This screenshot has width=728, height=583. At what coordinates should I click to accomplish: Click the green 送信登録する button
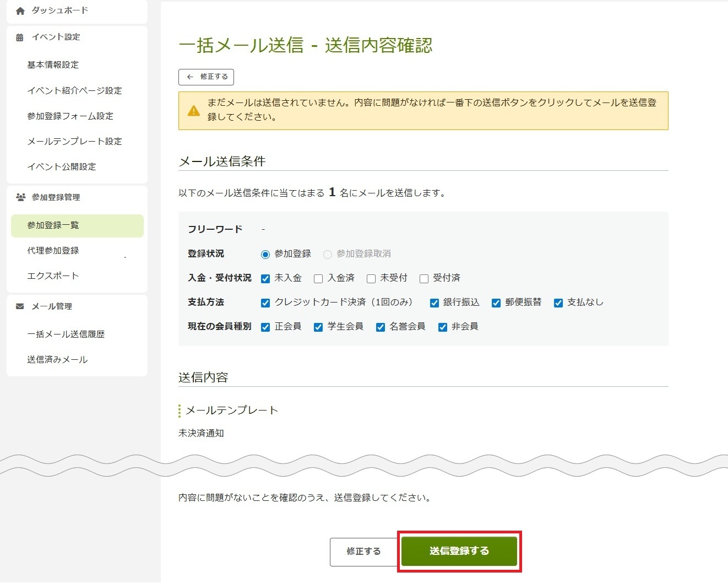[459, 551]
